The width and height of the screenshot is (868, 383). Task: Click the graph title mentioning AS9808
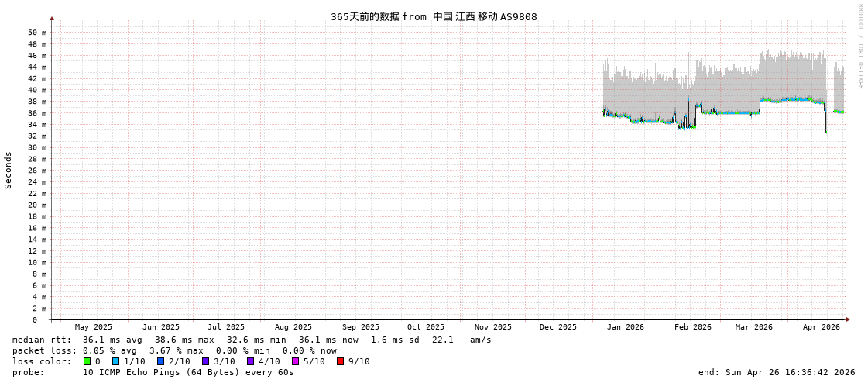[x=434, y=16]
